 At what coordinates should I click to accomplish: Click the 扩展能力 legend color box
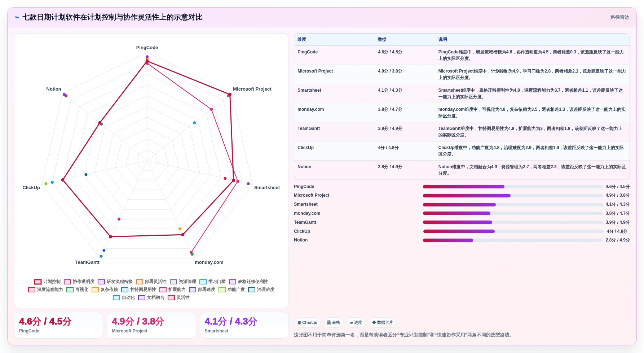(163, 289)
